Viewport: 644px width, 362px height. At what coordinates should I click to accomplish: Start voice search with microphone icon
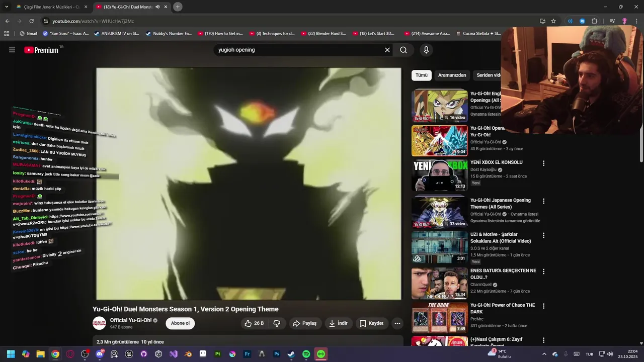pyautogui.click(x=426, y=50)
